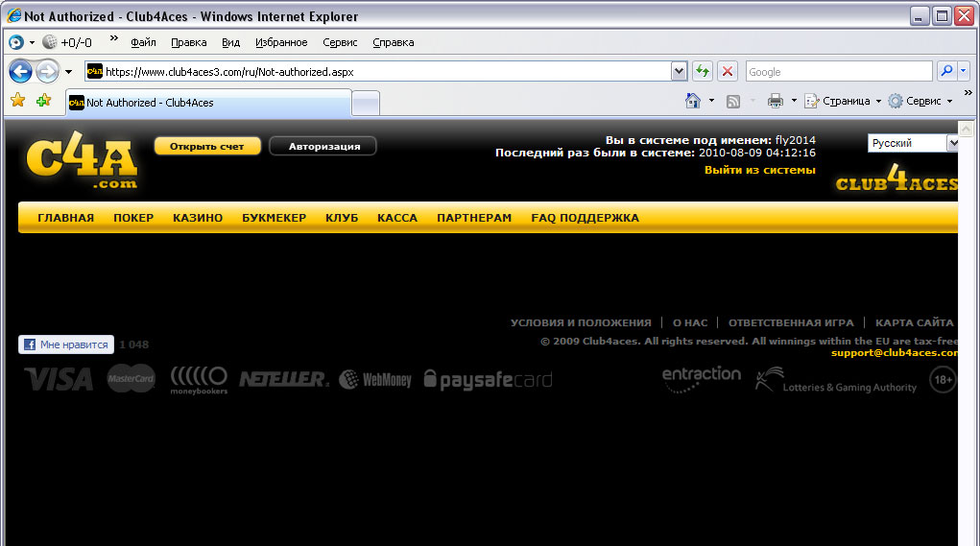
Task: Open the Сервис toolbar menu with gear
Action: tap(920, 101)
